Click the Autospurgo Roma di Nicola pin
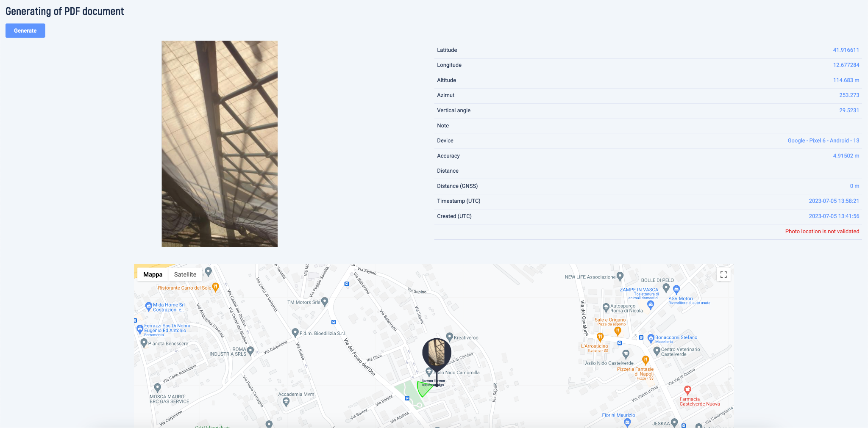The image size is (868, 428). (606, 307)
